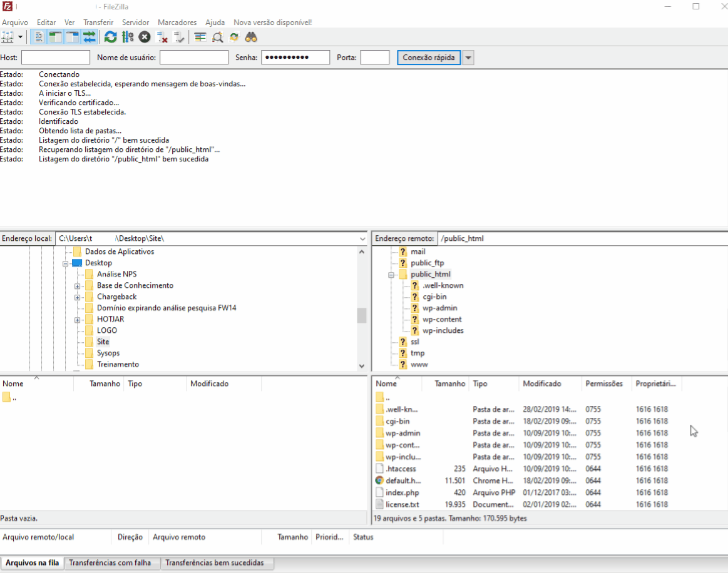Screen dimensions: 728x573
Task: Click the Conexão rápida button
Action: pyautogui.click(x=429, y=58)
